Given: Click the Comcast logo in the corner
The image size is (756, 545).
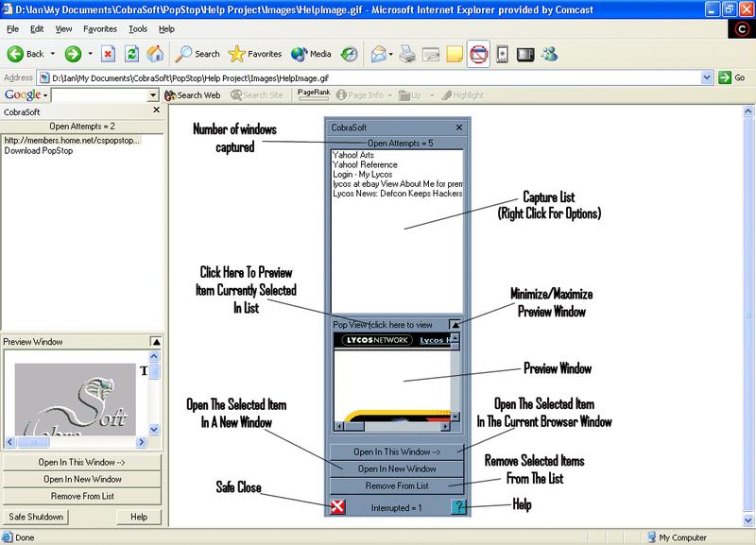Looking at the screenshot, I should 742,29.
